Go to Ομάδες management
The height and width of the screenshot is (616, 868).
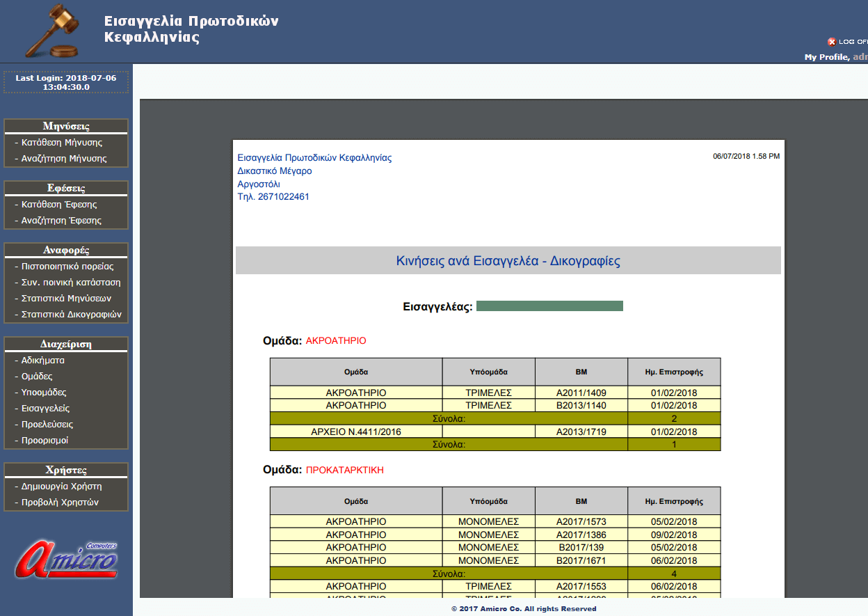(x=37, y=377)
